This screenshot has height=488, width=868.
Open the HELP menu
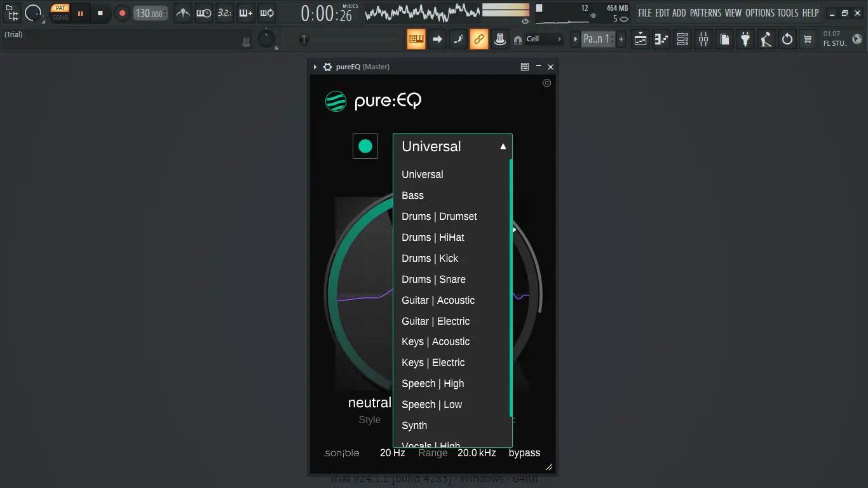point(810,13)
